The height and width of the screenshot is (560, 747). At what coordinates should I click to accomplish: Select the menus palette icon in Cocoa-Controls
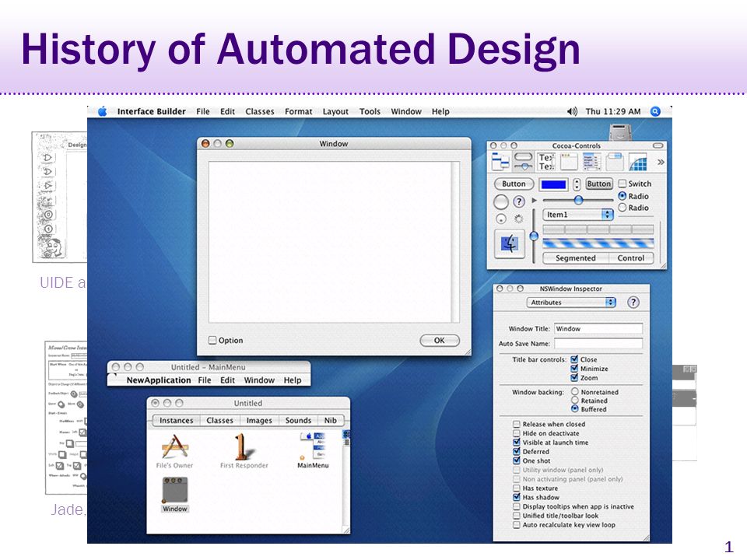click(x=500, y=162)
